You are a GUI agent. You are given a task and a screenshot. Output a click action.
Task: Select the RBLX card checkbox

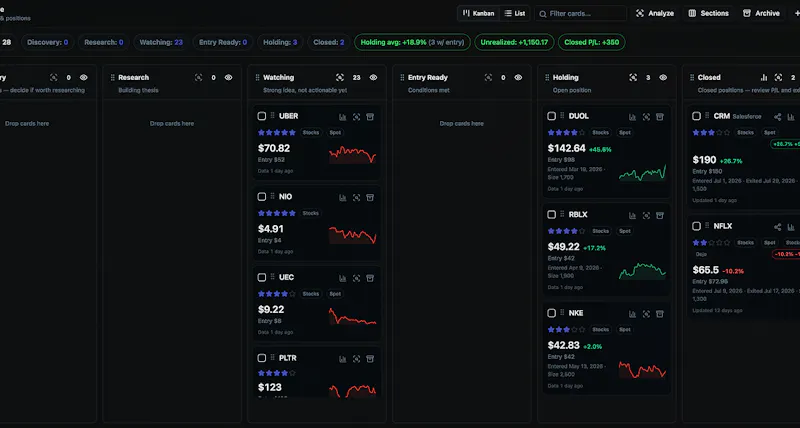tap(552, 215)
